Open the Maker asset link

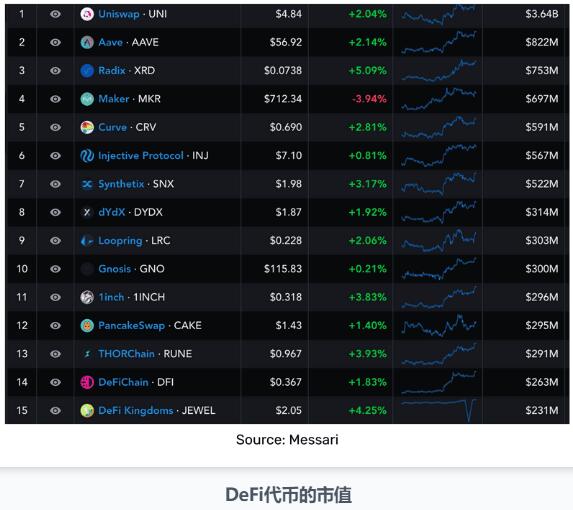(x=114, y=99)
